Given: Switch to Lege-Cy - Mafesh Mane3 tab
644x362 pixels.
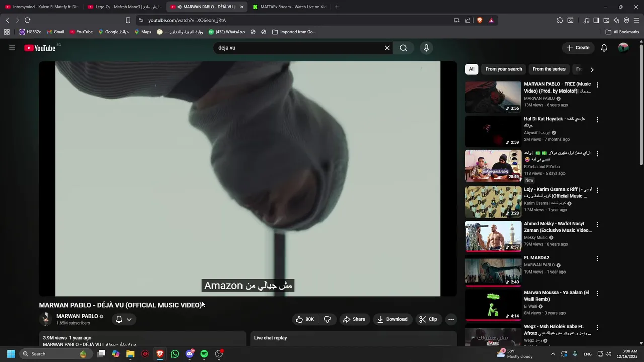Looking at the screenshot, I should (125, 7).
